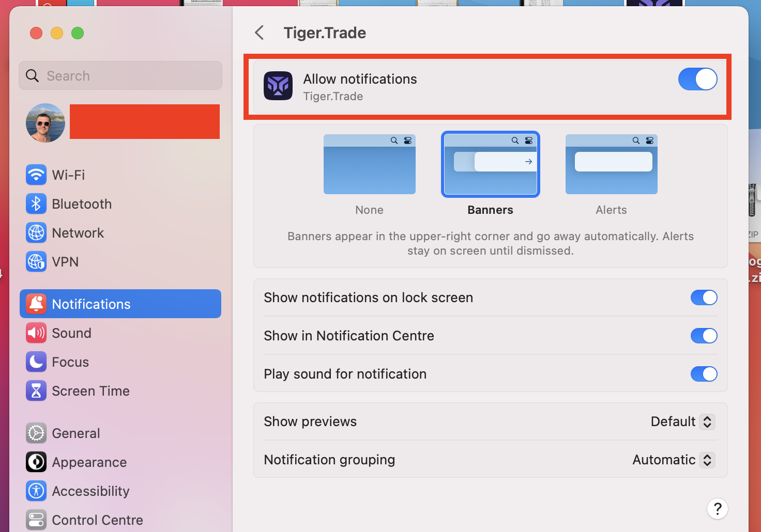Open the General sidebar section
This screenshot has height=532, width=761.
(x=75, y=433)
